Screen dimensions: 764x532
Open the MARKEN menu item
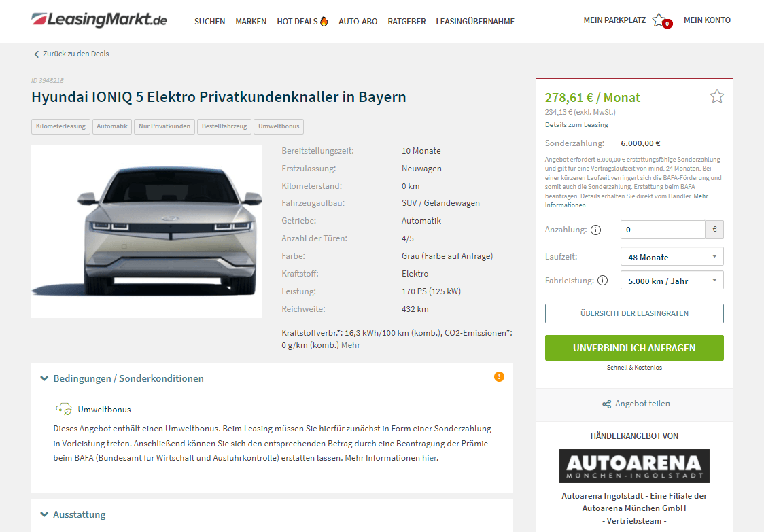click(251, 22)
